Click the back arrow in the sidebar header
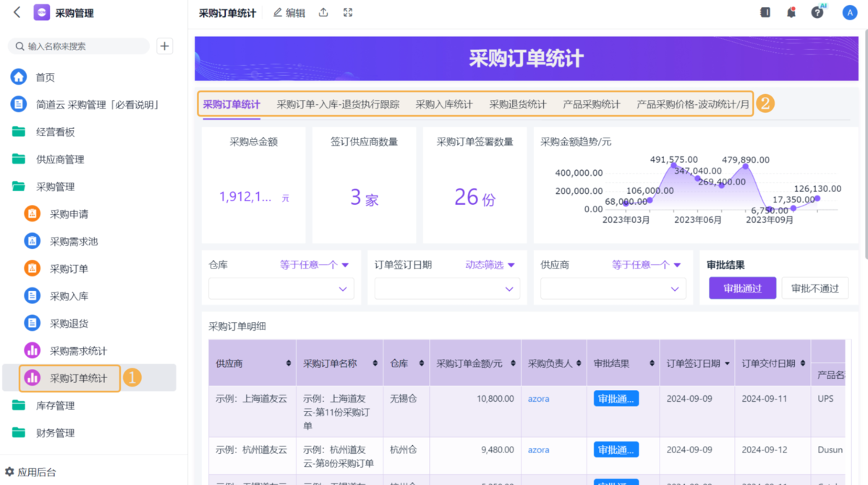The image size is (868, 485). pos(17,12)
